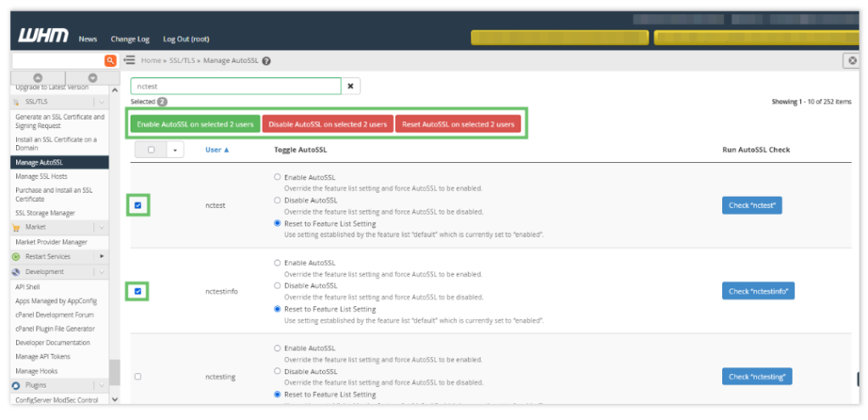Uncheck the nctest user checkbox
Viewport: 868px width, 420px height.
point(138,204)
